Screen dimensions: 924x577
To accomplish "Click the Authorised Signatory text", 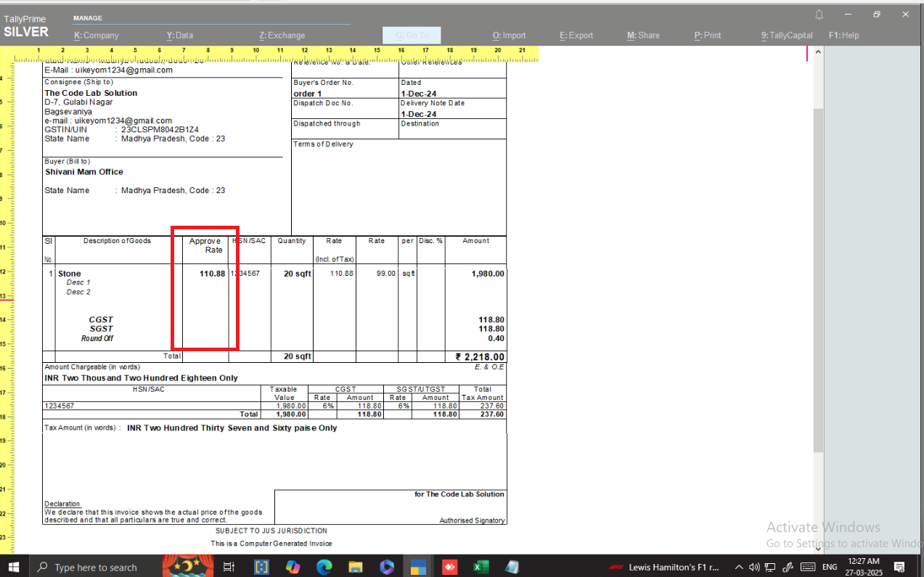I will (x=472, y=520).
